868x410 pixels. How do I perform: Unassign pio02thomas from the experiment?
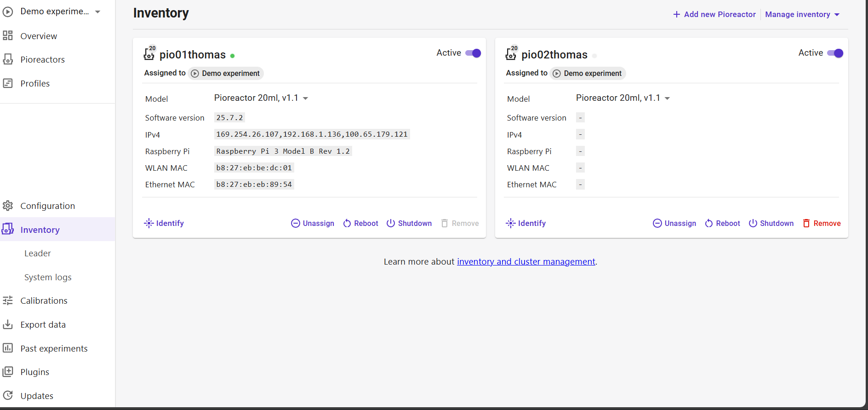(674, 223)
